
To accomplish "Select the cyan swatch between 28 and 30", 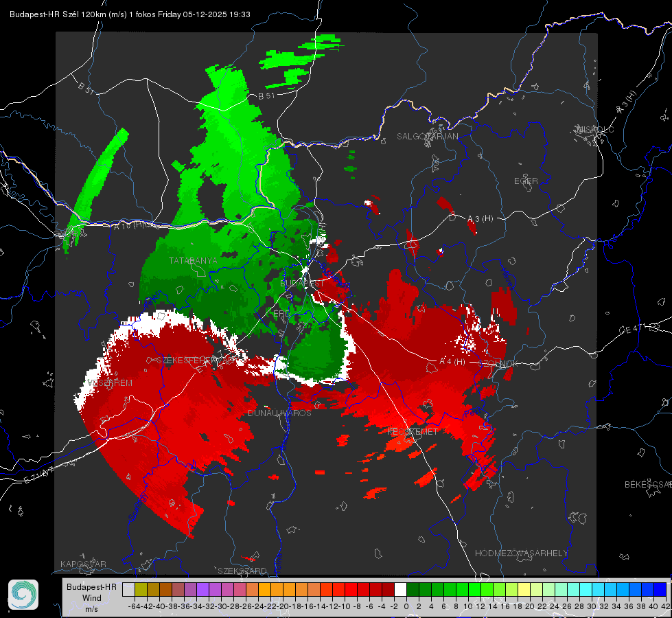I will (x=586, y=589).
